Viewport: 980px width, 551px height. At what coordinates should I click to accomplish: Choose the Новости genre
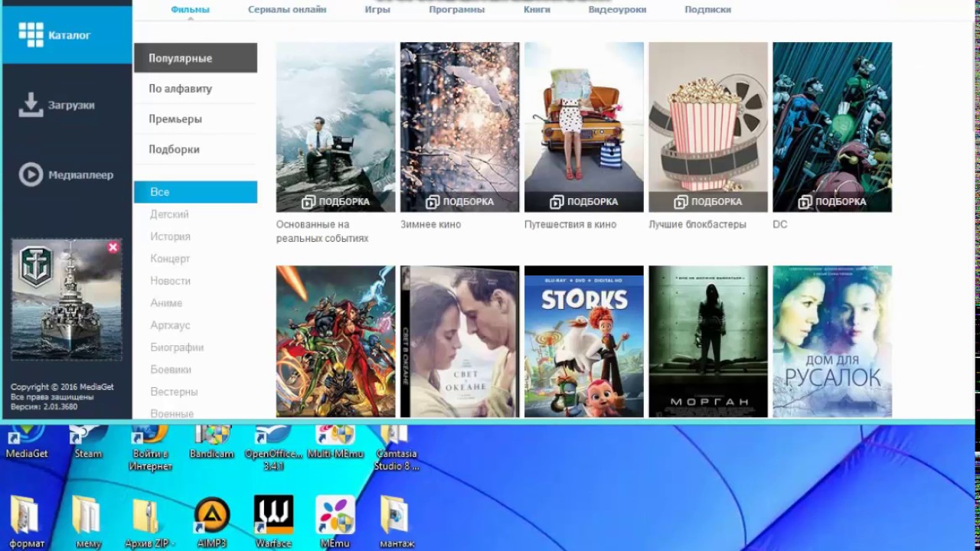(170, 281)
